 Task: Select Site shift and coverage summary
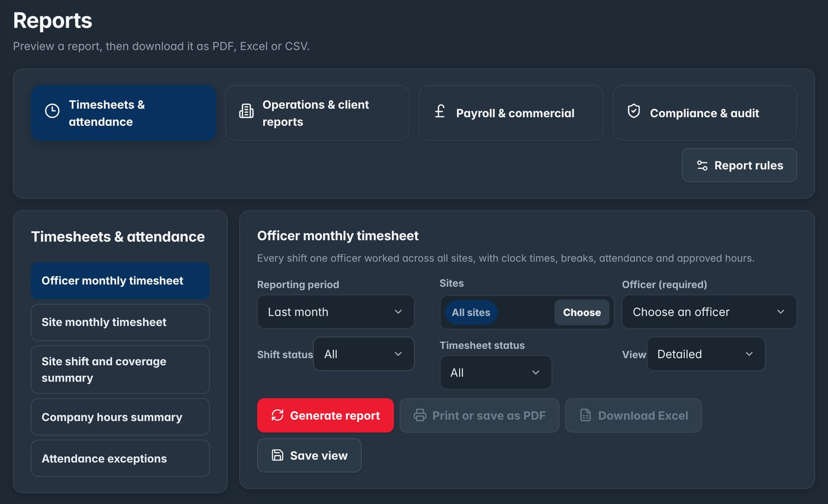click(121, 369)
